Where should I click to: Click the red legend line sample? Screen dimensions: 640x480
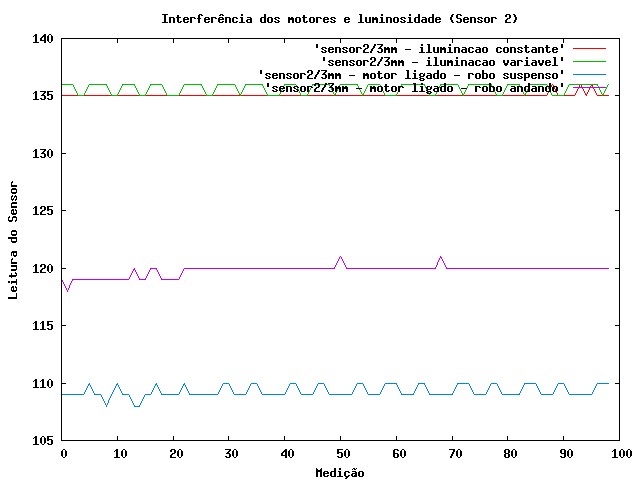point(589,49)
